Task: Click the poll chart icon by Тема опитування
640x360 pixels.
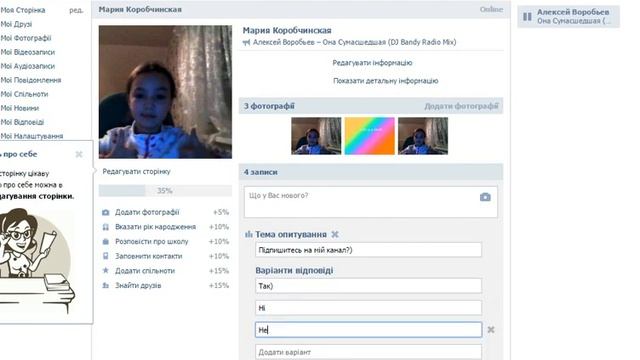Action: (x=248, y=234)
